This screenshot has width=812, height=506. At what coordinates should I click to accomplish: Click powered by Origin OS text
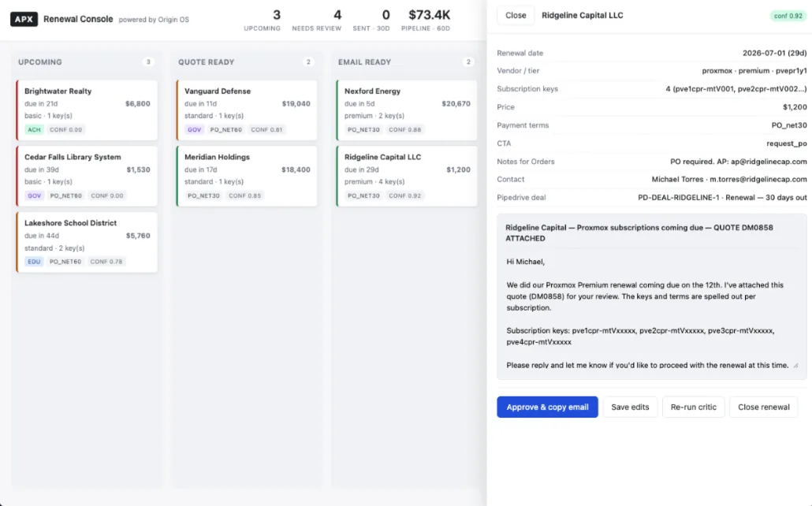[154, 20]
